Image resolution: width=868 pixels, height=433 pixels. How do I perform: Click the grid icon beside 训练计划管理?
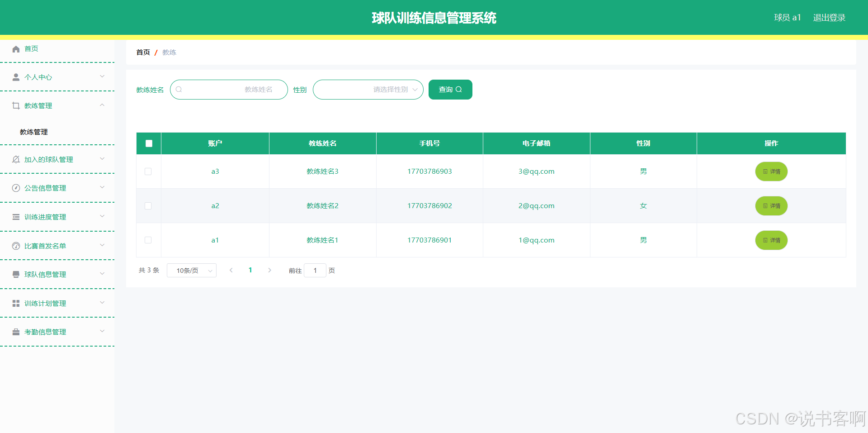click(16, 304)
